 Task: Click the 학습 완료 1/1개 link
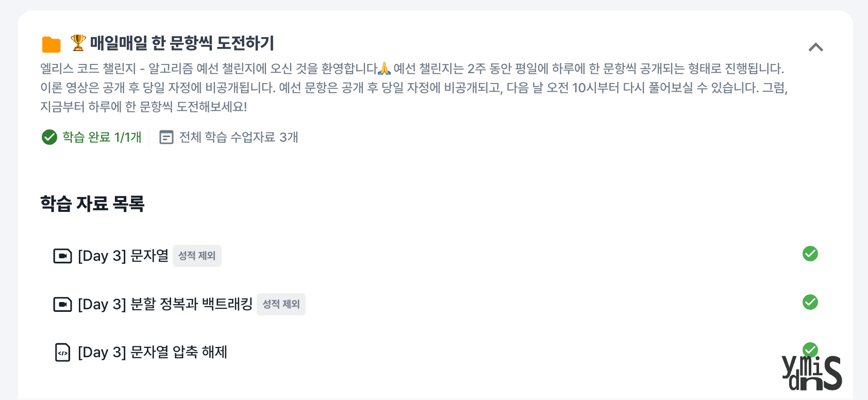click(101, 138)
